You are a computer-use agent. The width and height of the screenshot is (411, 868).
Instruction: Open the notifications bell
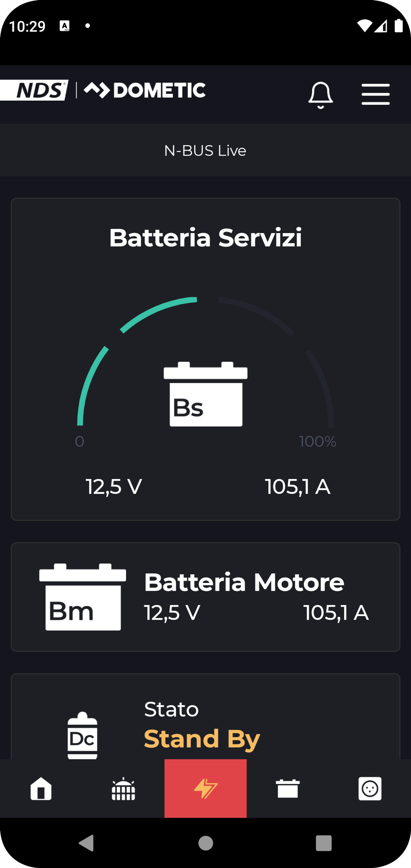(320, 95)
